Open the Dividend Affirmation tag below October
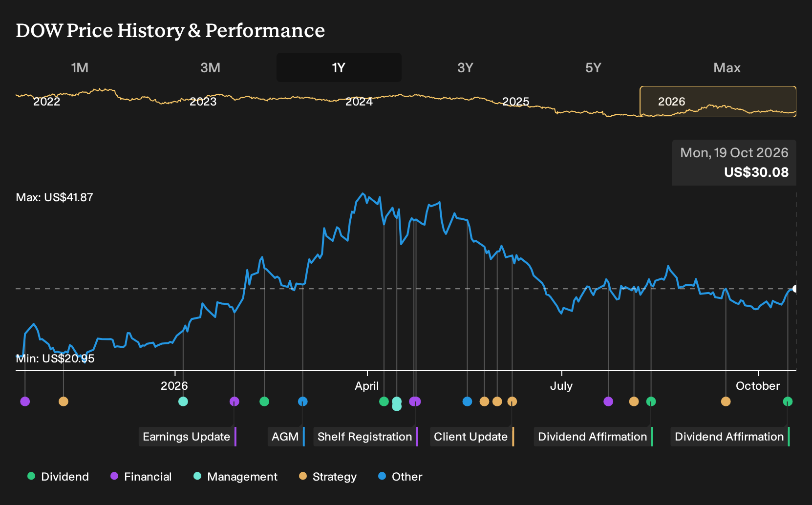 coord(730,437)
